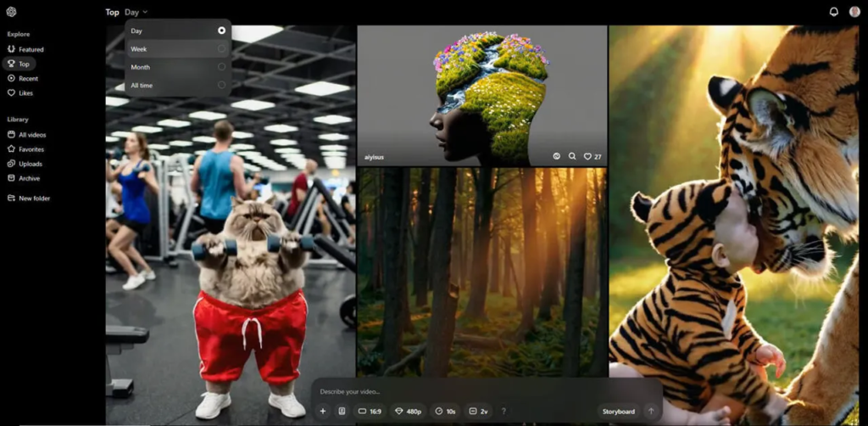Open Recent in the sidebar
Viewport: 868px width, 426px height.
[28, 78]
